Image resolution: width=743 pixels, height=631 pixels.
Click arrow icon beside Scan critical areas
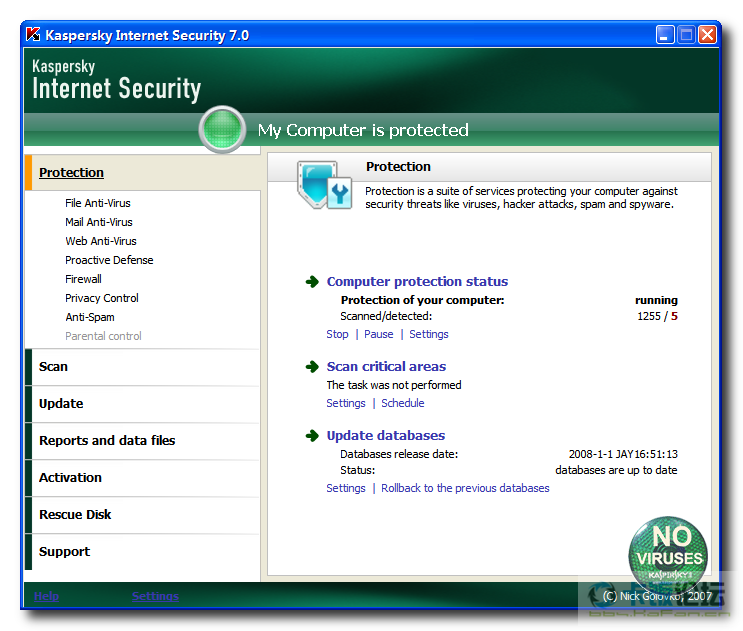coord(312,367)
